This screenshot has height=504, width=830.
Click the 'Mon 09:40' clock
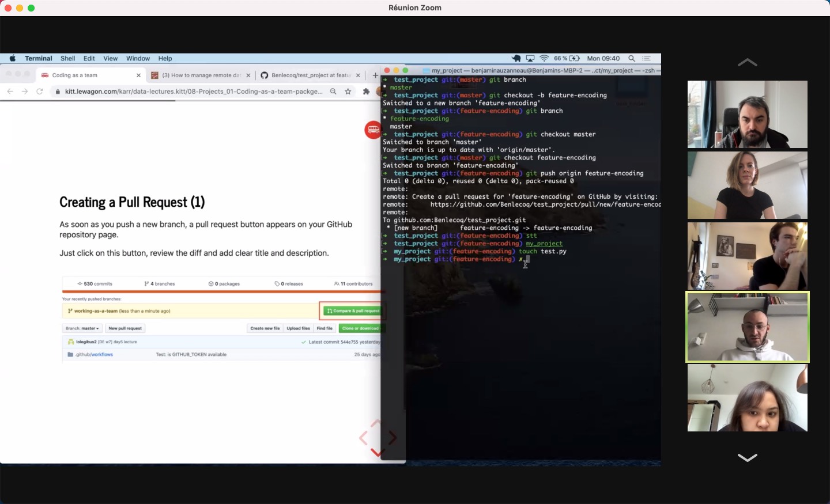603,58
